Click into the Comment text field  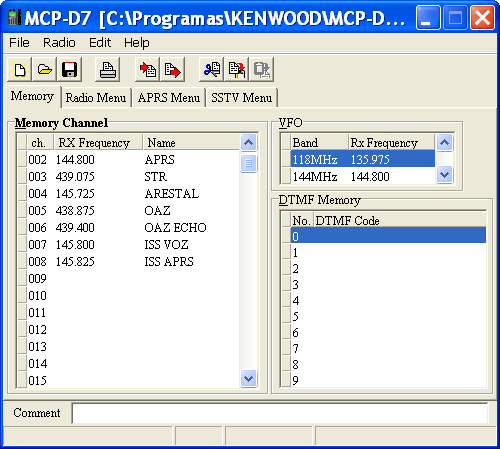point(280,413)
